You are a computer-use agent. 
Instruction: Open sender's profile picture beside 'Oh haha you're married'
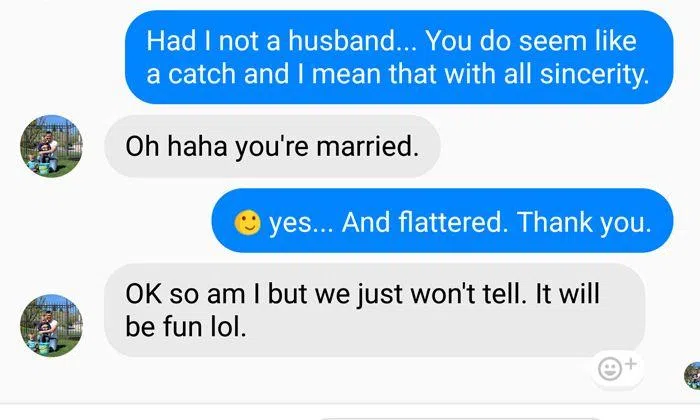(51, 146)
